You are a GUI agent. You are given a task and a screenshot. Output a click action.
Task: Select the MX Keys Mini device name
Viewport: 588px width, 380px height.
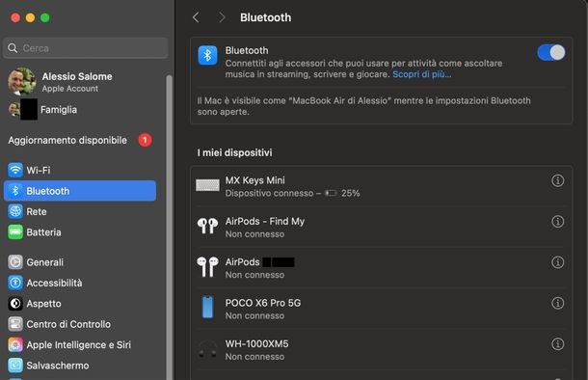[255, 180]
